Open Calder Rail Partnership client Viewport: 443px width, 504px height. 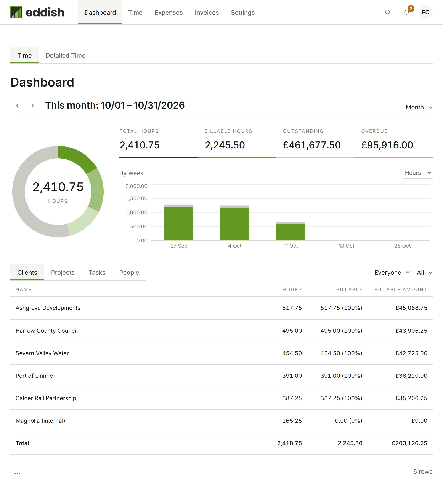pos(46,398)
